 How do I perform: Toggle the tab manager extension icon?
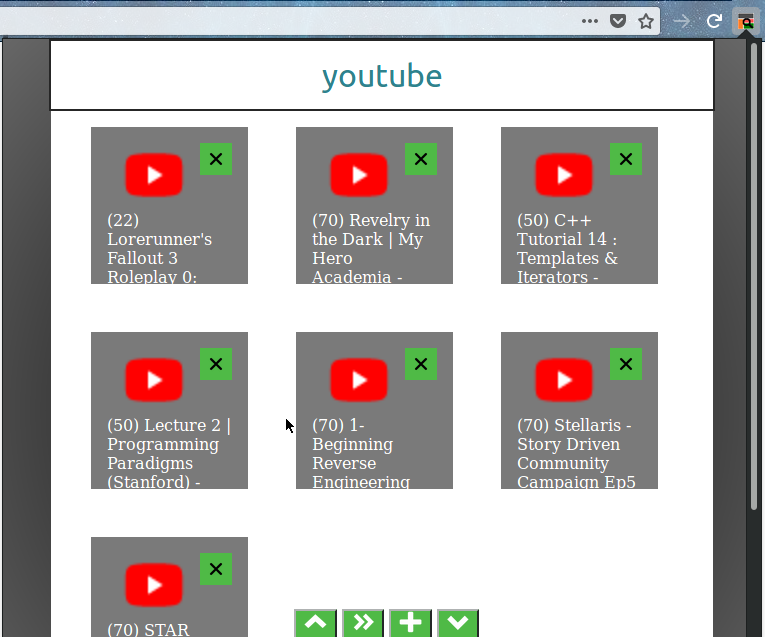tap(745, 22)
